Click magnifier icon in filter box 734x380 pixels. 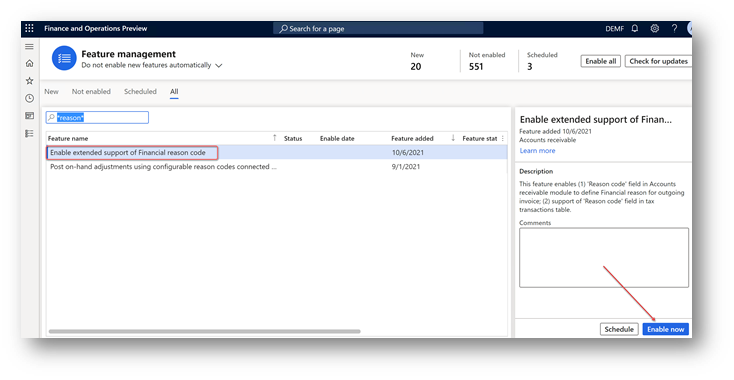click(51, 117)
